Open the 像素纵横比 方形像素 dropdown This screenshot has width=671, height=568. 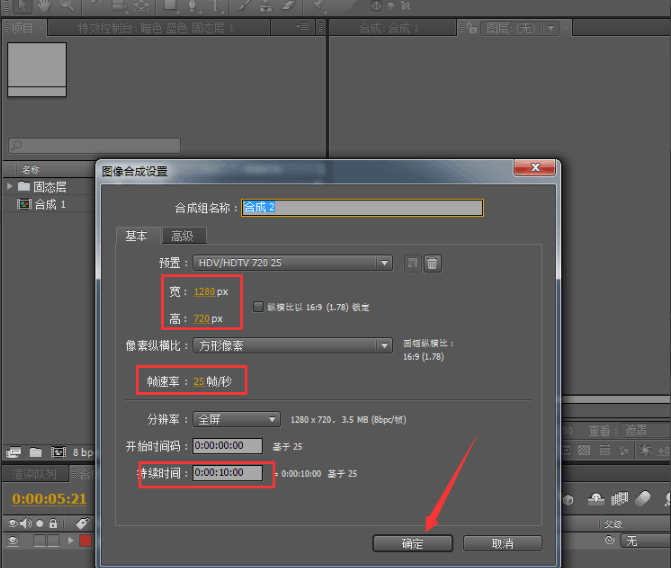pyautogui.click(x=293, y=346)
